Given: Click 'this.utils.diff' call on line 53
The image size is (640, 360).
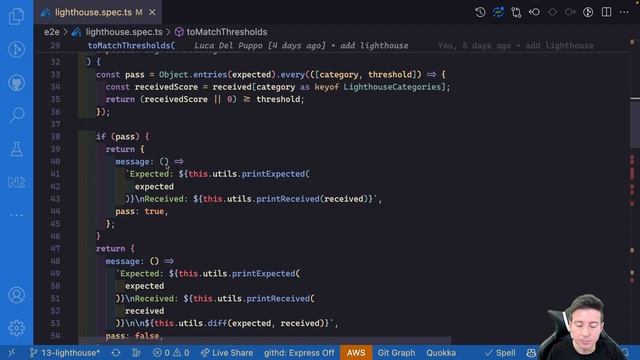Looking at the screenshot, I should 191,323.
